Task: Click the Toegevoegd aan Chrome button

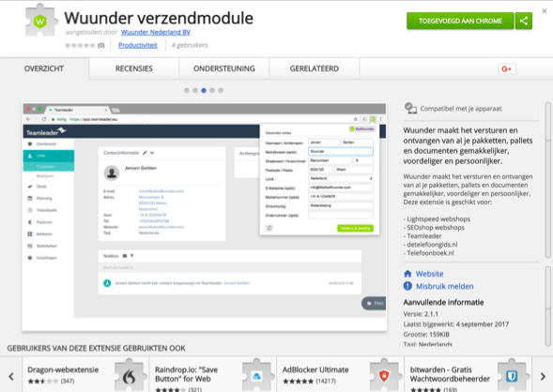Action: [x=460, y=21]
